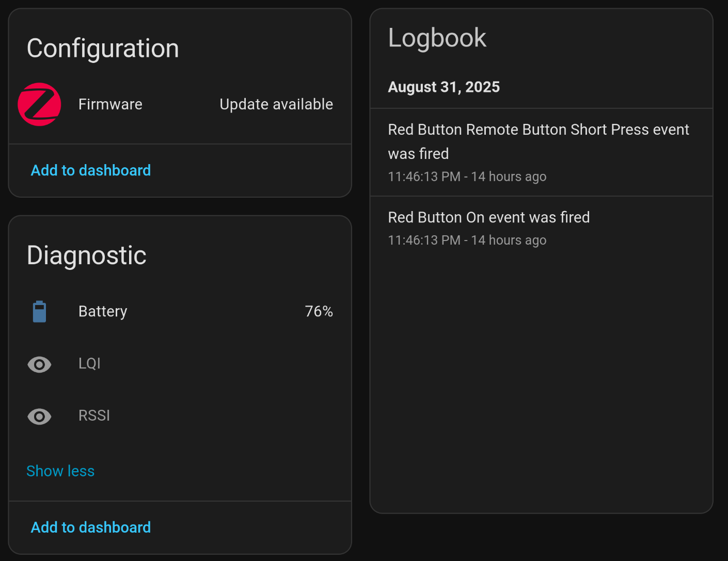Click the Diagnostic card heading
This screenshot has width=728, height=561.
pyautogui.click(x=87, y=255)
